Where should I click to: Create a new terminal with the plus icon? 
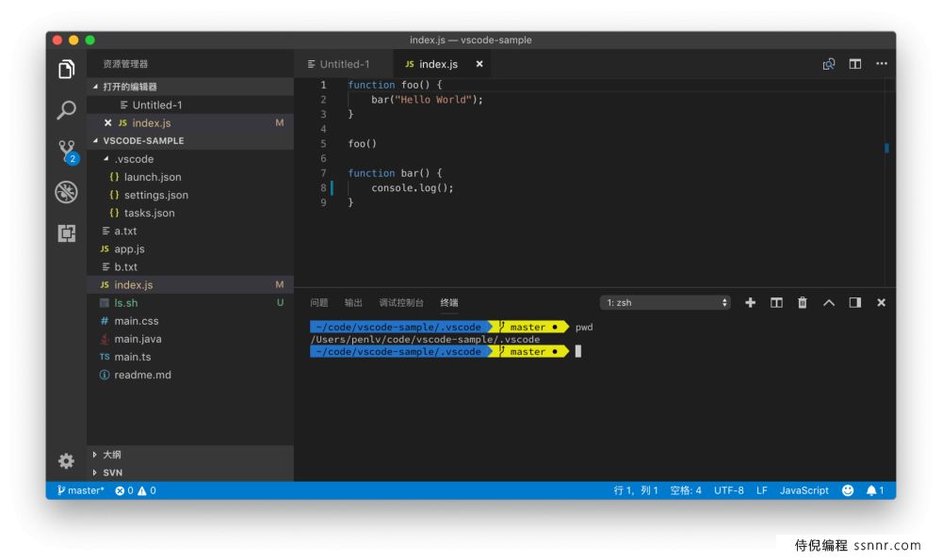(x=751, y=302)
